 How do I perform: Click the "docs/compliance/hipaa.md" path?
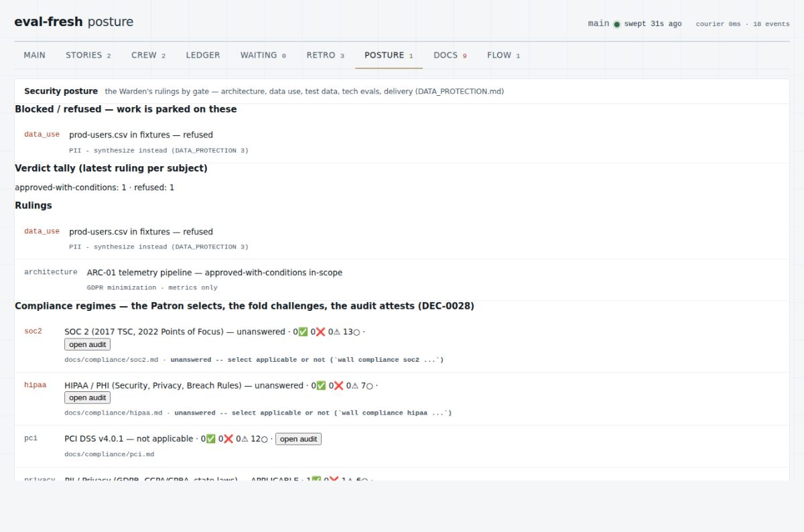113,413
